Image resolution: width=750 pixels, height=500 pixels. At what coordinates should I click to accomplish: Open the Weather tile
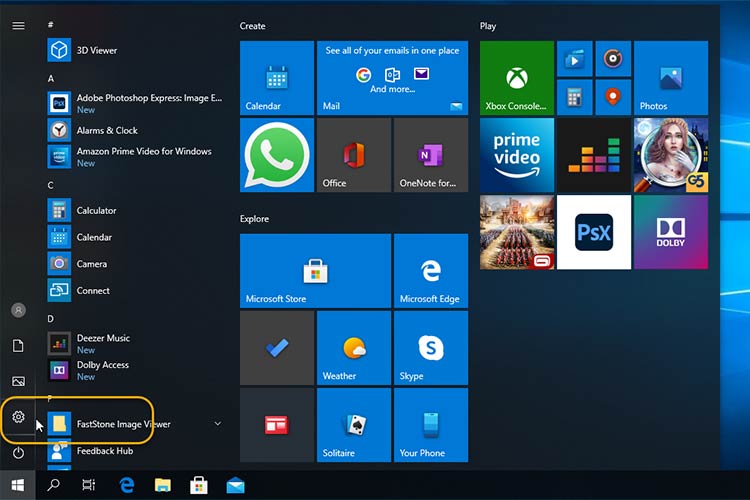tap(354, 348)
